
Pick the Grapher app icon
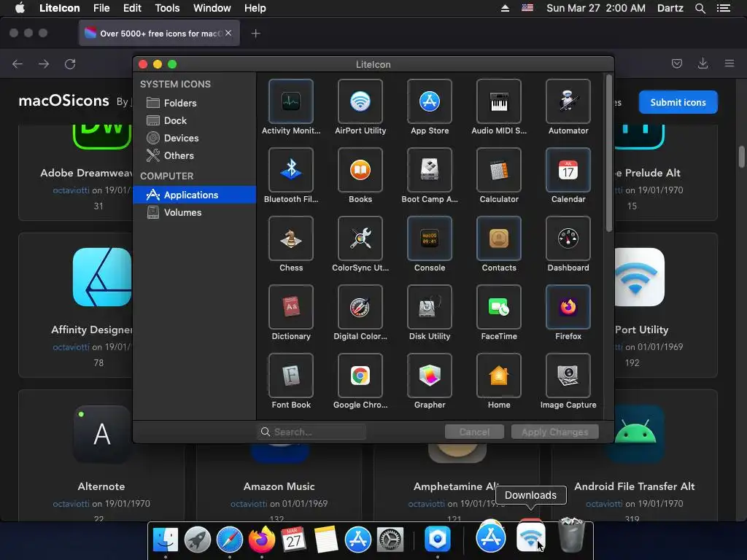point(429,376)
